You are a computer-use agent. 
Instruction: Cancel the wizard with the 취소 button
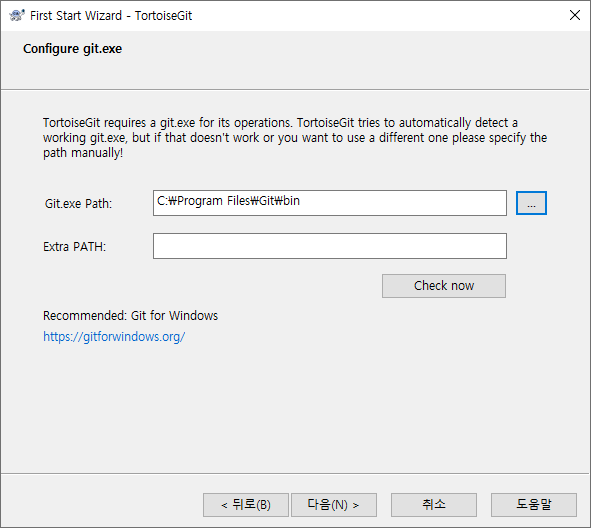(433, 505)
